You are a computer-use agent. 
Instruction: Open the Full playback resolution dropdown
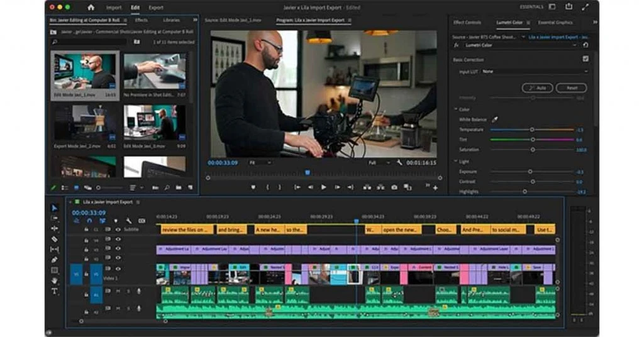point(379,163)
